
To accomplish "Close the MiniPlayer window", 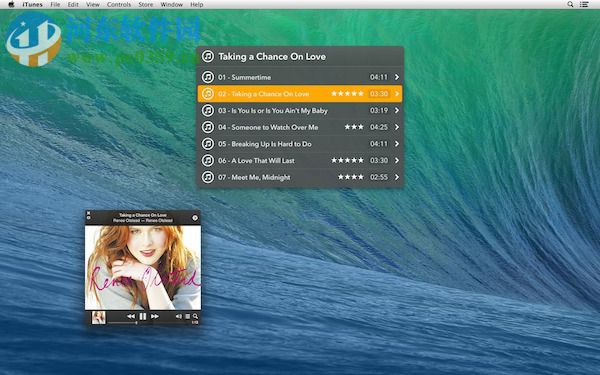I will tap(88, 213).
